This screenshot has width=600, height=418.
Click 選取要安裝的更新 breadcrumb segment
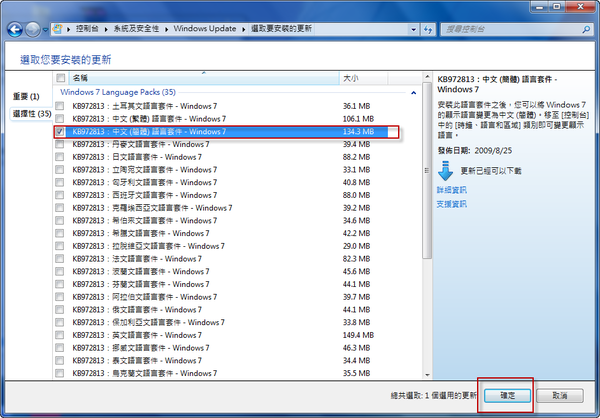tap(281, 29)
